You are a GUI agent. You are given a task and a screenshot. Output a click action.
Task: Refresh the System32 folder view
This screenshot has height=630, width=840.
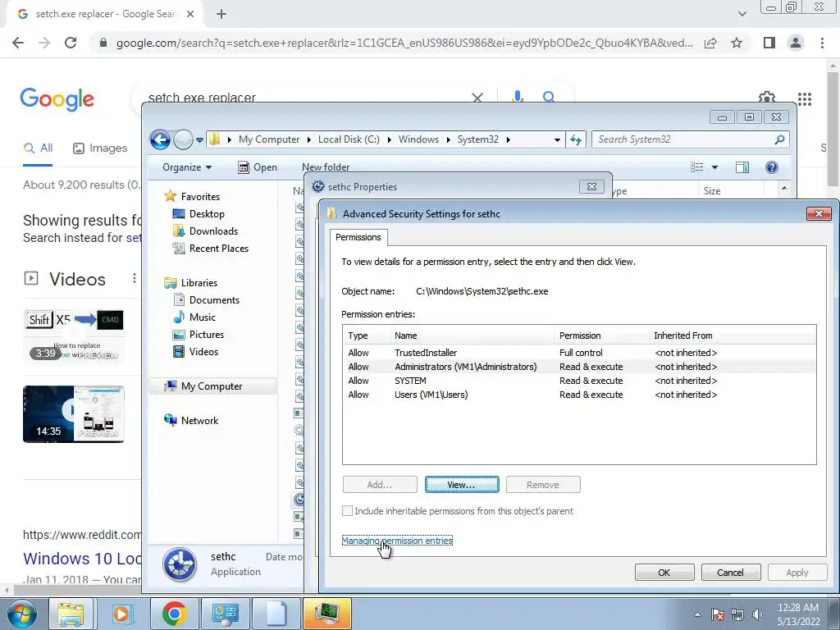coord(577,139)
